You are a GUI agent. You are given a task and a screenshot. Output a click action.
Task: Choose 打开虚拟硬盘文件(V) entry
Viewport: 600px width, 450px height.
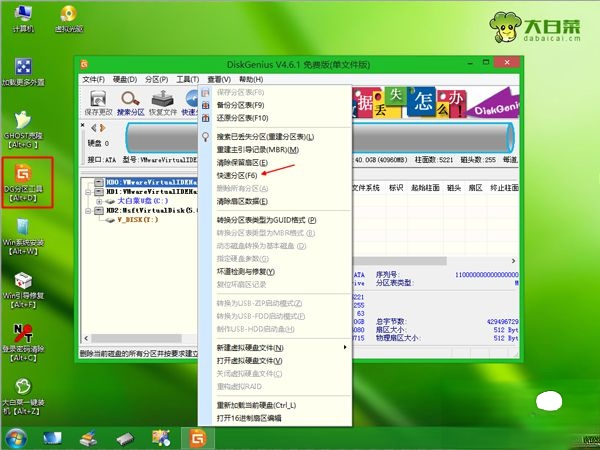(x=275, y=360)
